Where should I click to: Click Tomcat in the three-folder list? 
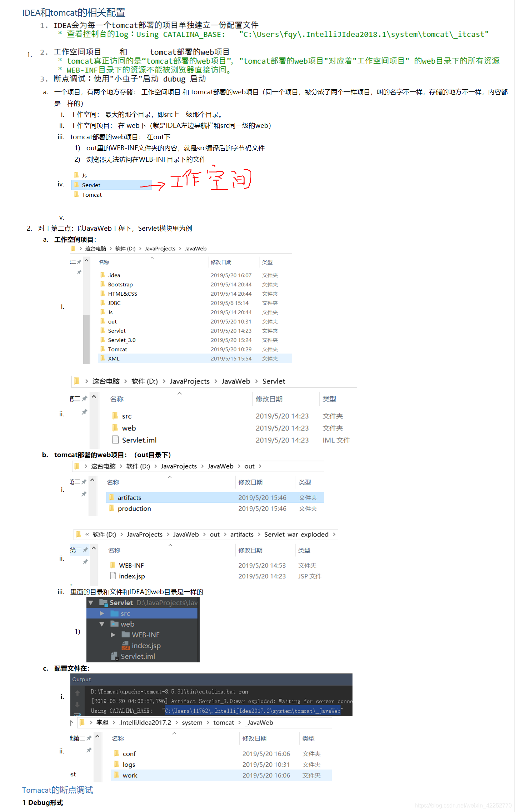click(x=92, y=195)
